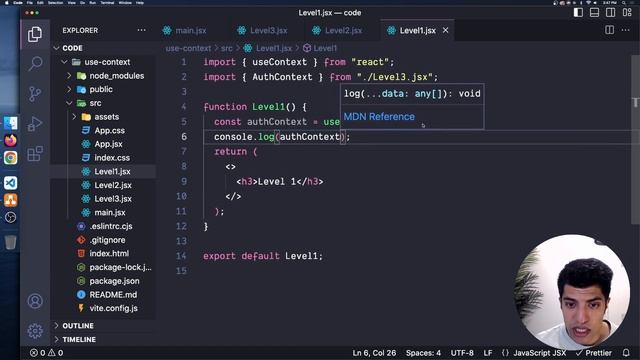Open Level3.jsx in the explorer
The image size is (640, 360).
tap(102, 199)
